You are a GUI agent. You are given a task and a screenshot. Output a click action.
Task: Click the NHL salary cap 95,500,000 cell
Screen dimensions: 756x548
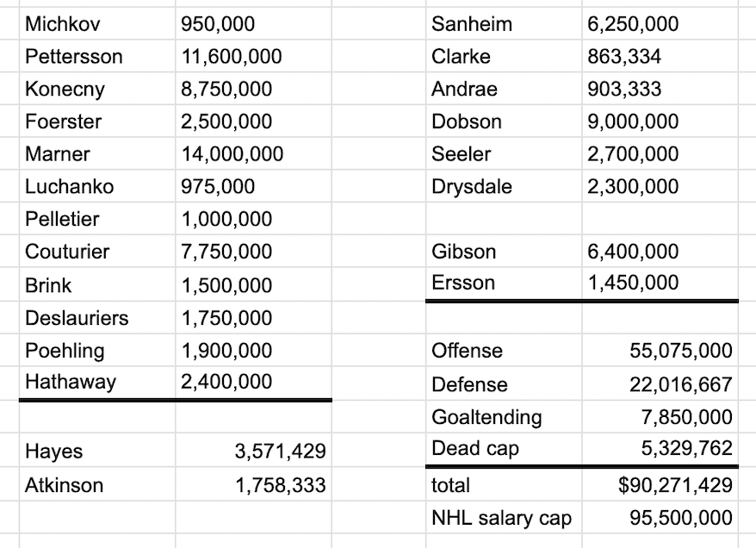click(x=660, y=519)
